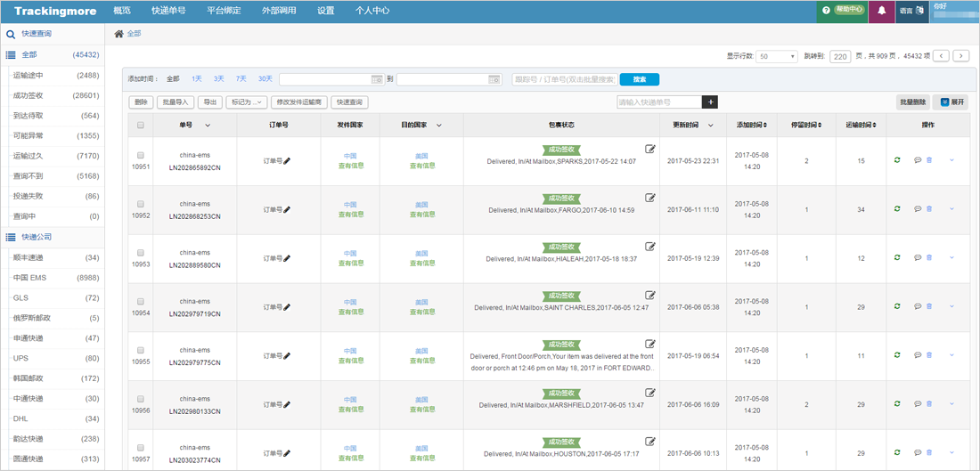
Task: Delete row 10955 with trash icon
Action: coord(929,355)
